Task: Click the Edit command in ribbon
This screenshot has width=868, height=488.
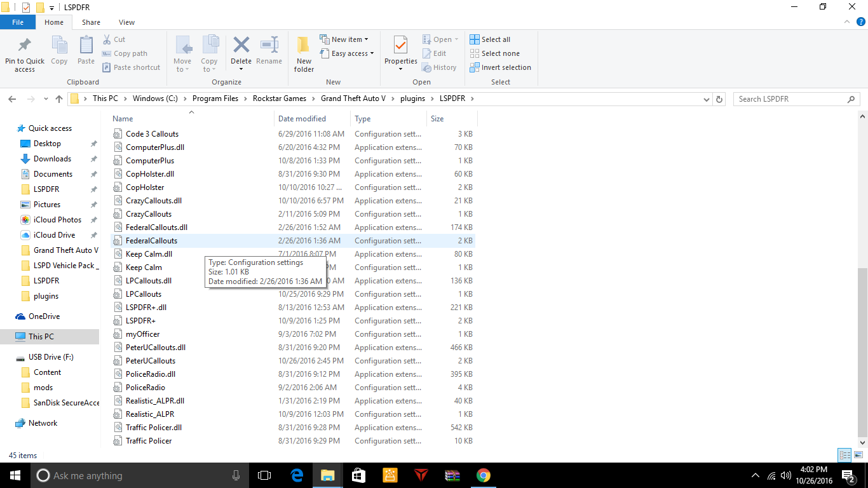Action: coord(434,53)
